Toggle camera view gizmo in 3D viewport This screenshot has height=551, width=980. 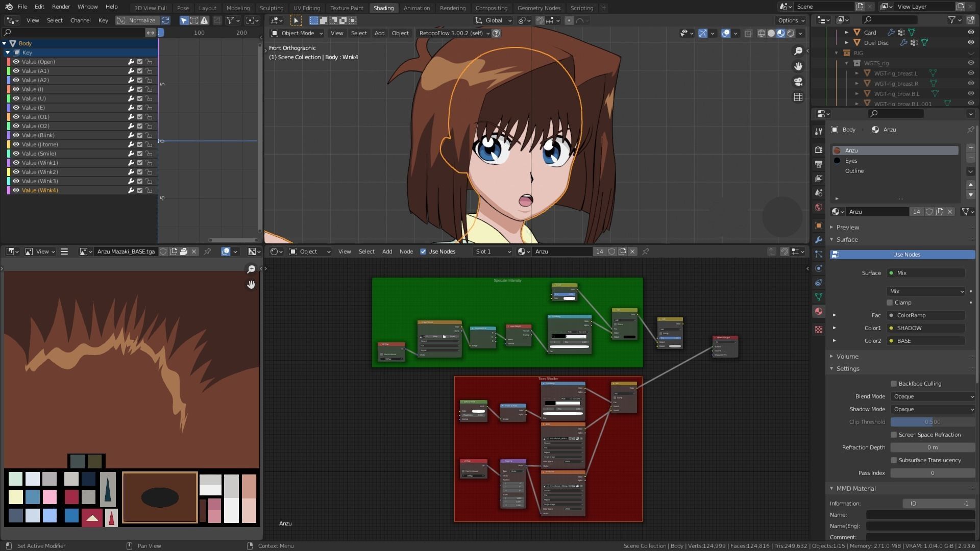pyautogui.click(x=798, y=82)
